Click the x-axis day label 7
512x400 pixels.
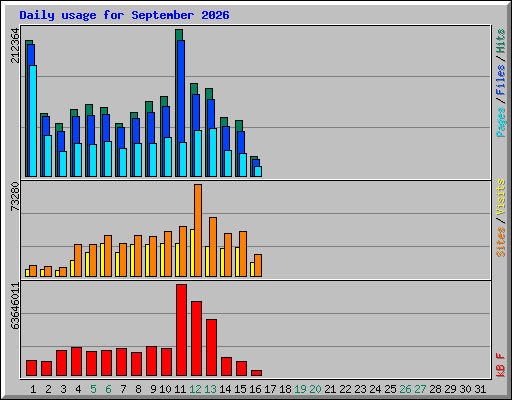(123, 389)
